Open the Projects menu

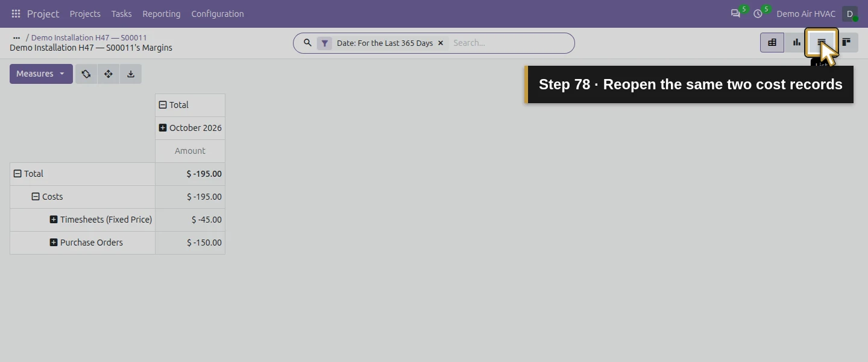pos(85,14)
